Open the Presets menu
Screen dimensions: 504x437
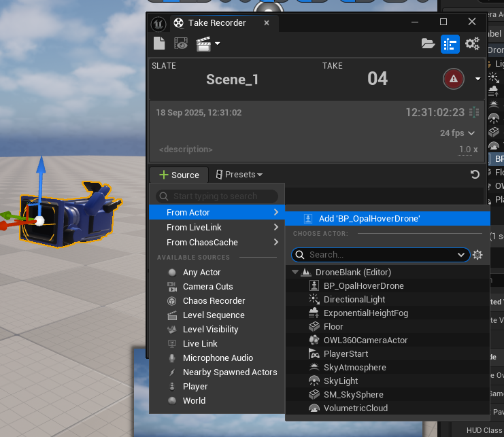(239, 175)
